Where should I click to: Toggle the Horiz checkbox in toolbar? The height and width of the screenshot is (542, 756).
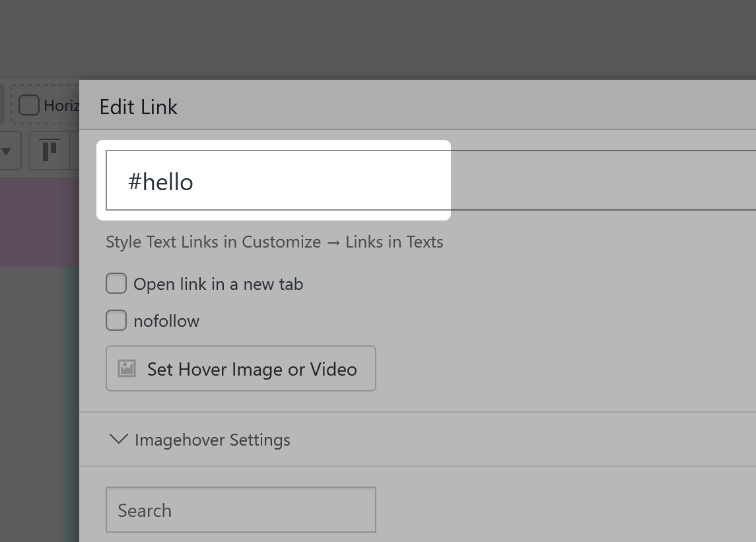tap(28, 105)
